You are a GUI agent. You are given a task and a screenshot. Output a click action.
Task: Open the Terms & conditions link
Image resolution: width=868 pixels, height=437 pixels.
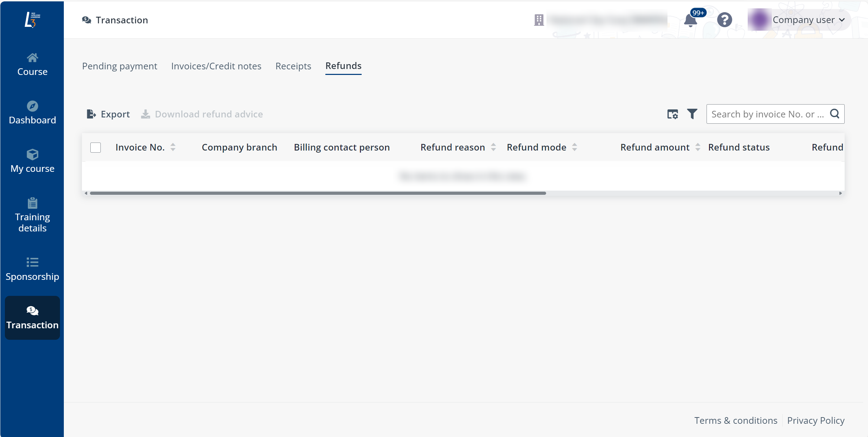click(736, 420)
